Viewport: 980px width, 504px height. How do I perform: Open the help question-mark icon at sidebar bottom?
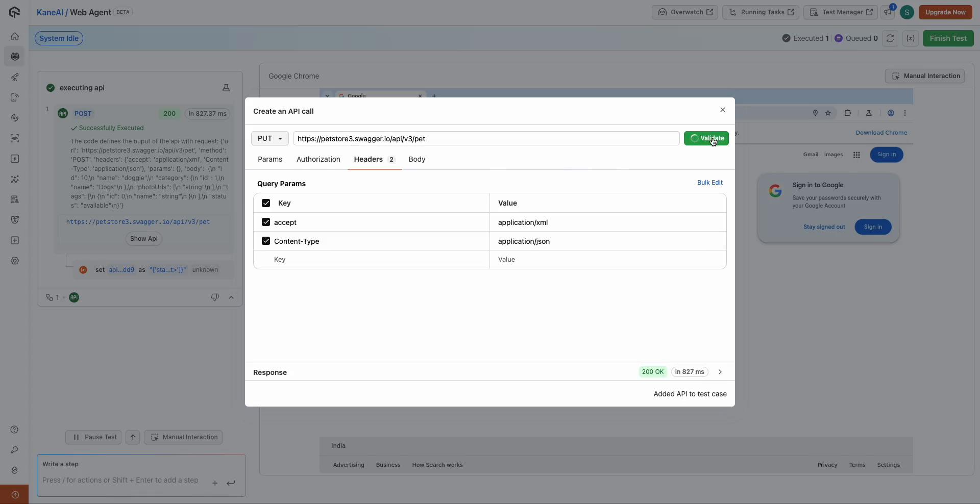15,430
